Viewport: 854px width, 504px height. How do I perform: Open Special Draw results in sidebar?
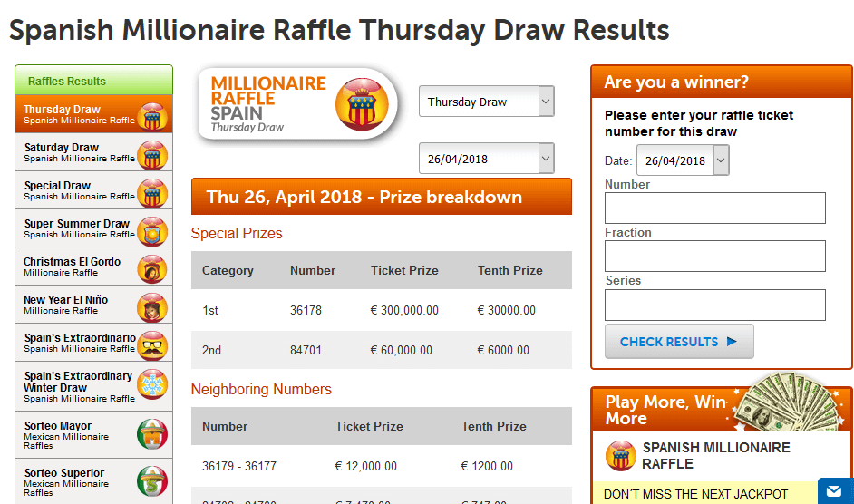pos(93,190)
